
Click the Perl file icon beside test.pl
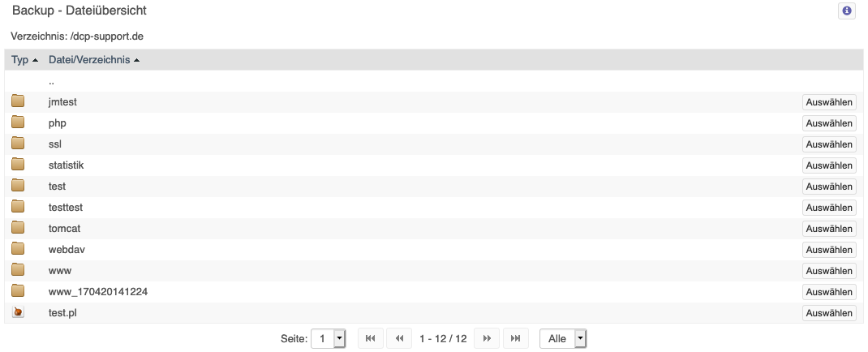19,312
